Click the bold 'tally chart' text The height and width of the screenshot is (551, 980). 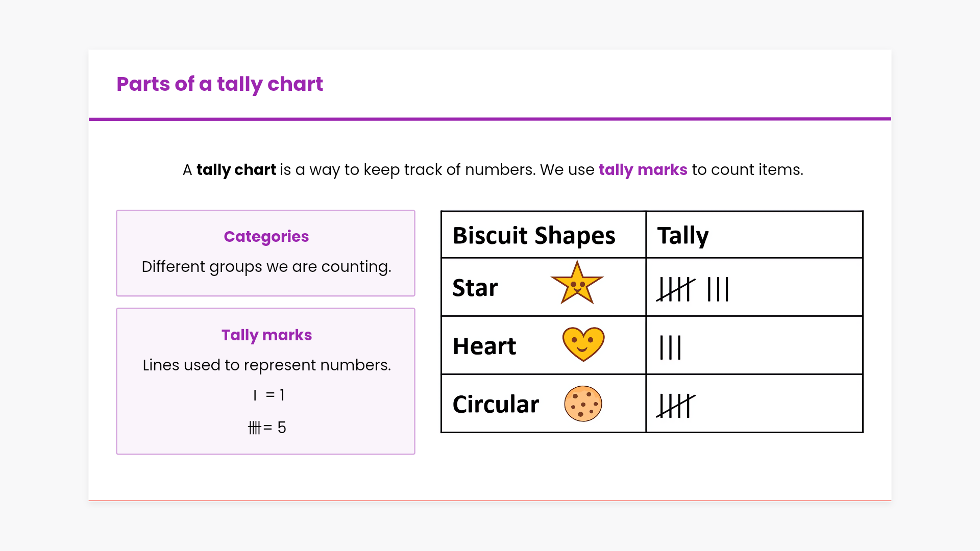pyautogui.click(x=236, y=169)
